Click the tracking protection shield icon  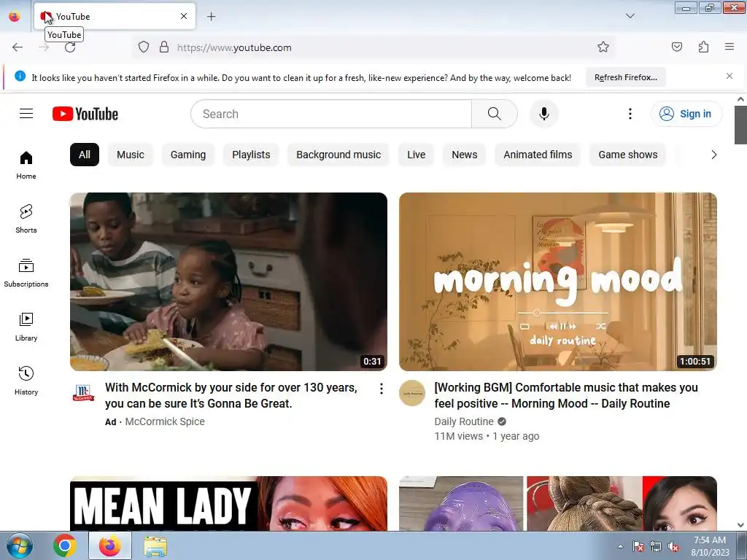[x=144, y=47]
